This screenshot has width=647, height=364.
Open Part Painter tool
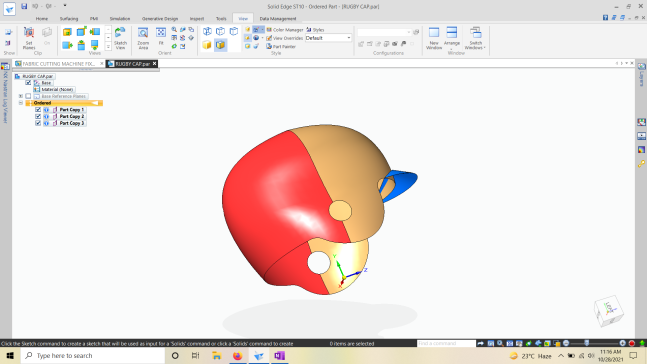[x=281, y=47]
